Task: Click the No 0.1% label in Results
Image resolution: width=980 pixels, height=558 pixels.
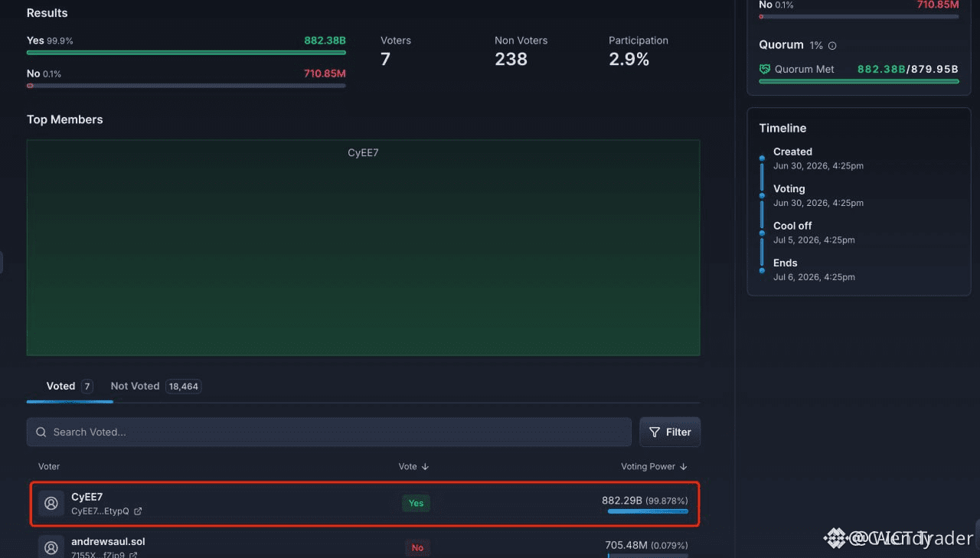Action: (44, 73)
